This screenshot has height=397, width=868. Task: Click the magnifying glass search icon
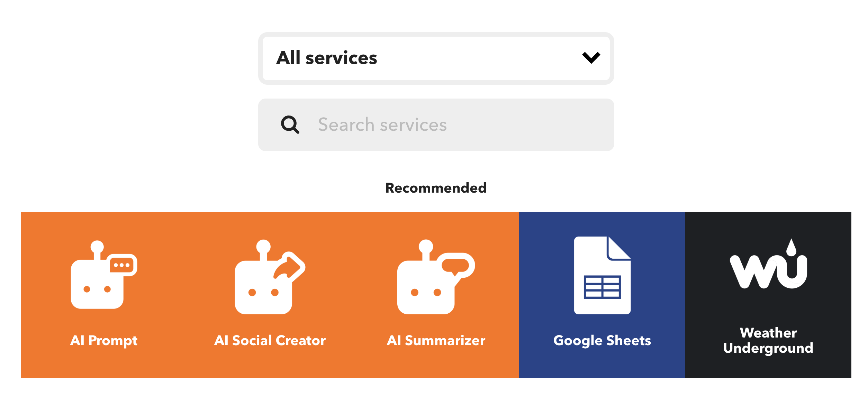click(x=290, y=124)
